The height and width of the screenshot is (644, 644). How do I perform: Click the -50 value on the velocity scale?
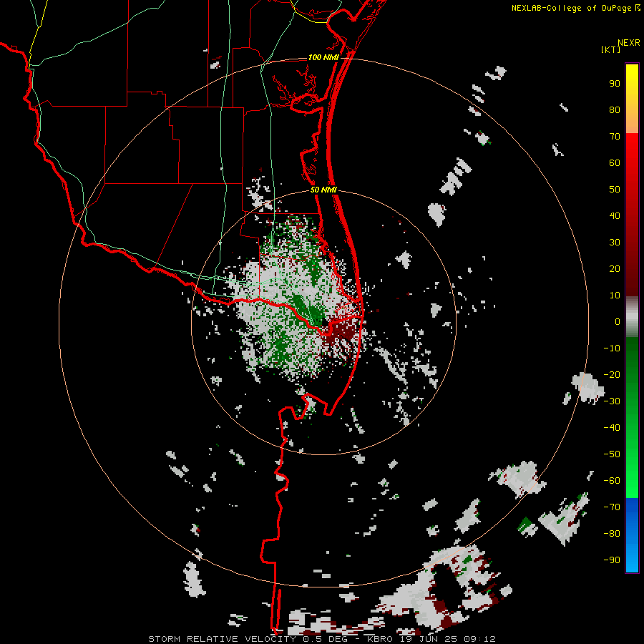tap(612, 454)
